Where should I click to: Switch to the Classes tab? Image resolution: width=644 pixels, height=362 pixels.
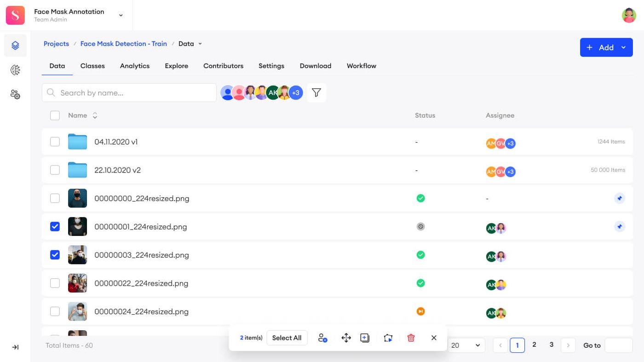point(92,66)
